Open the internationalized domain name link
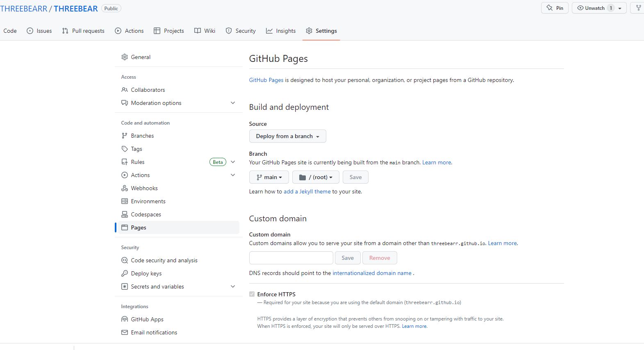 tap(372, 273)
